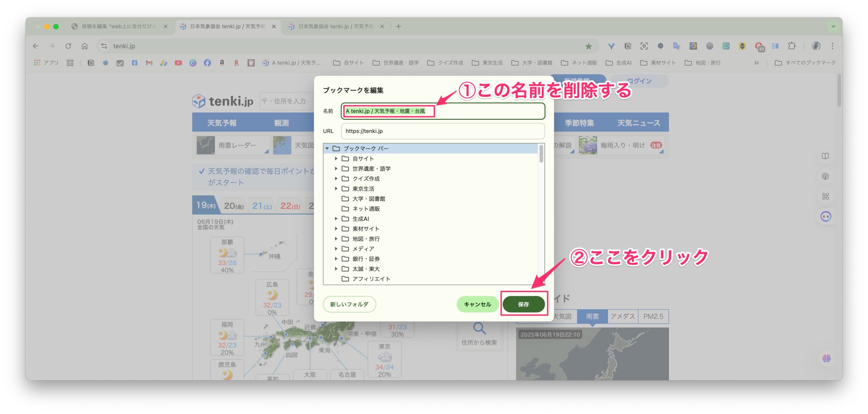Click the tenki.jp logo
Viewport: 868px width, 414px height.
tap(222, 101)
